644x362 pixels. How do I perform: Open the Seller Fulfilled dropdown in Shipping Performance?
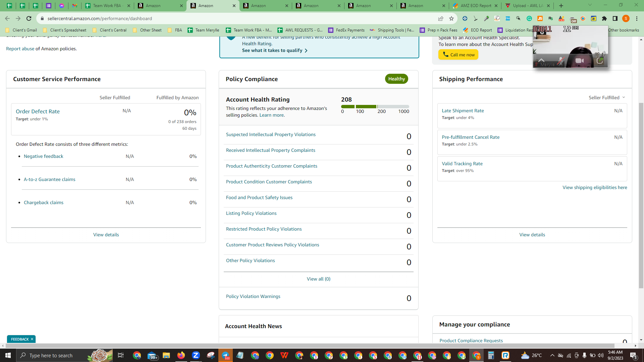pyautogui.click(x=607, y=98)
